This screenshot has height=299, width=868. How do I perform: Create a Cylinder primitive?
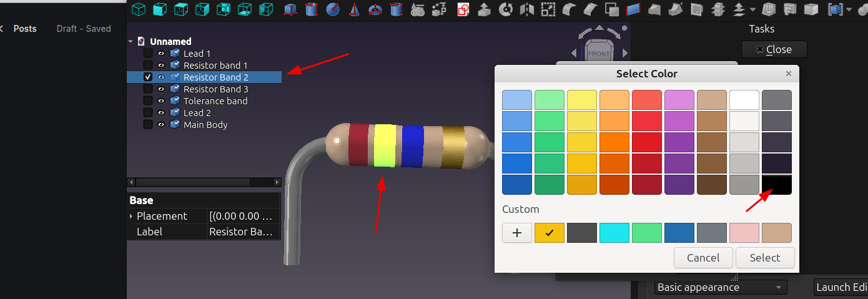(x=311, y=9)
